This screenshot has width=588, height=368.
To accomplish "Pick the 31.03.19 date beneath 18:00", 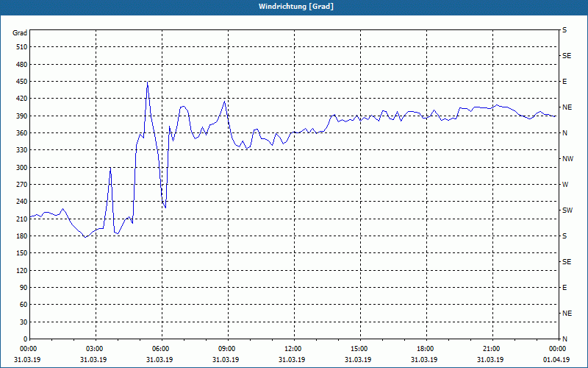I will 424,360.
